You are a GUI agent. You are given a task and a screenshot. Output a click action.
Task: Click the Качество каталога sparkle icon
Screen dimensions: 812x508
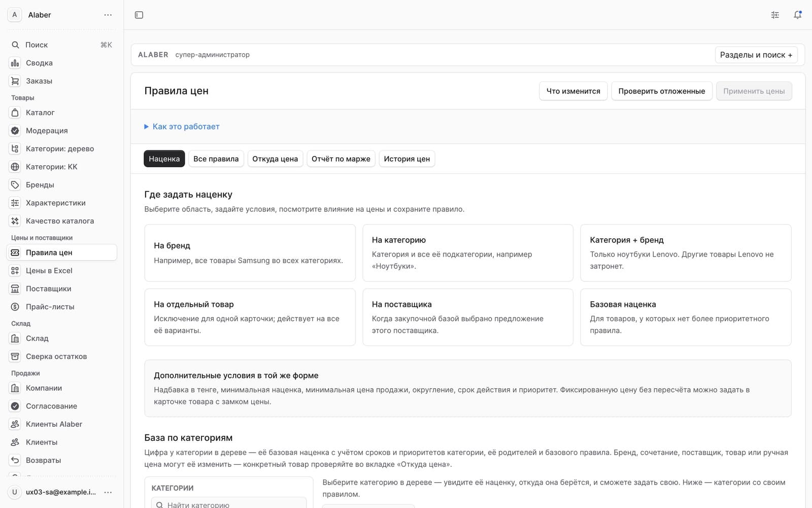pos(15,220)
